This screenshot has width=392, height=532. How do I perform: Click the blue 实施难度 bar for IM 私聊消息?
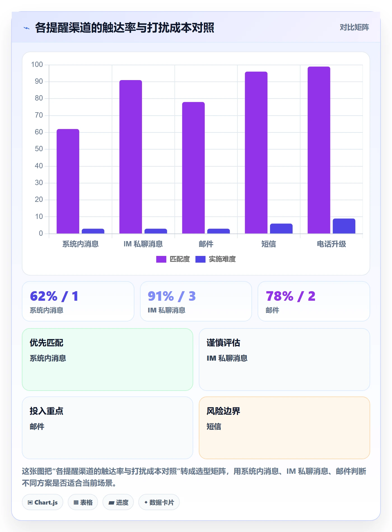tap(156, 231)
